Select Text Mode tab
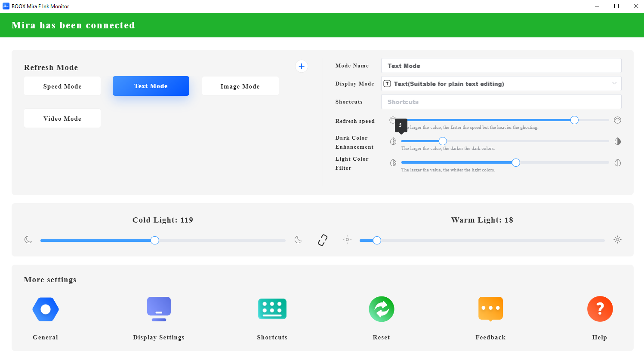Image resolution: width=644 pixels, height=354 pixels. (x=151, y=86)
